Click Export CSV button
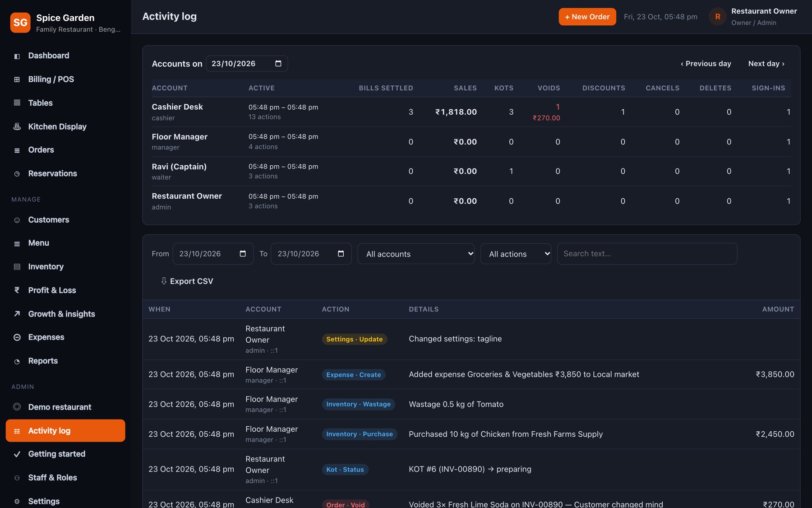This screenshot has width=812, height=508. click(x=187, y=281)
